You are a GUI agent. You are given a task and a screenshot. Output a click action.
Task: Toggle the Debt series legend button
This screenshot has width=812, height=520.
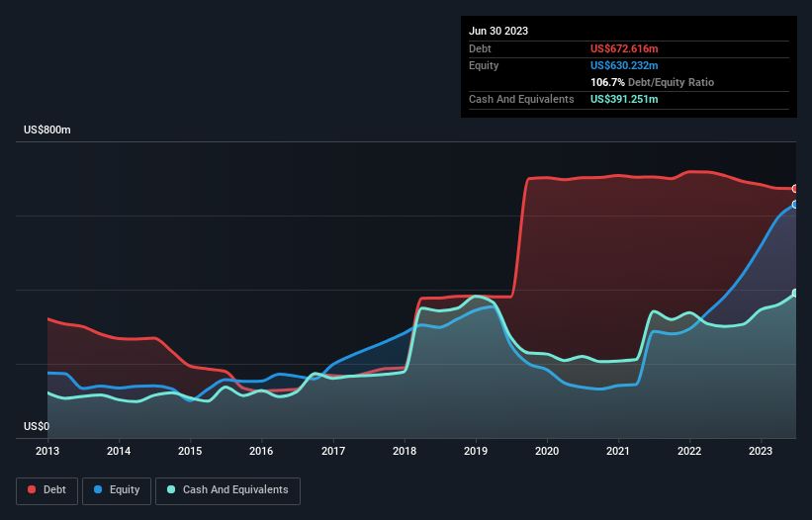pos(47,490)
